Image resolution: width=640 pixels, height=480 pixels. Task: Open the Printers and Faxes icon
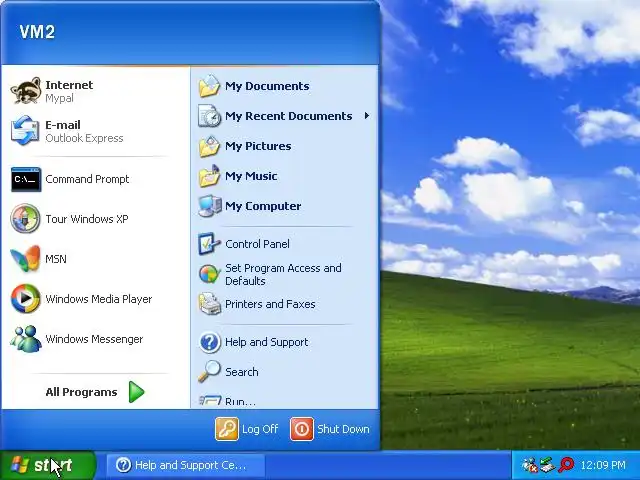coord(209,304)
